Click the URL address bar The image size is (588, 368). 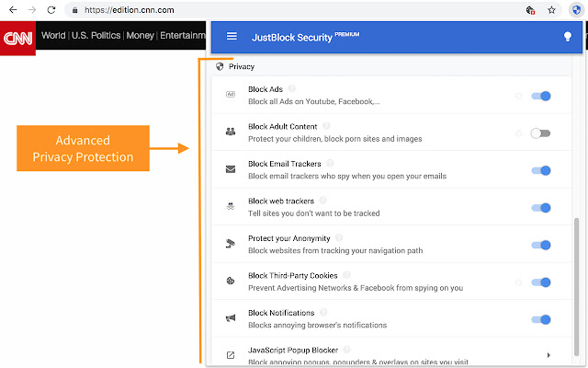[x=276, y=10]
